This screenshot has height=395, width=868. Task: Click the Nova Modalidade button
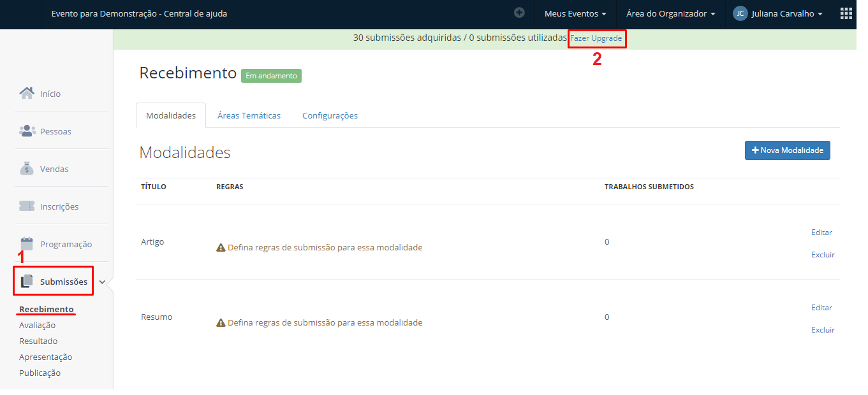788,150
